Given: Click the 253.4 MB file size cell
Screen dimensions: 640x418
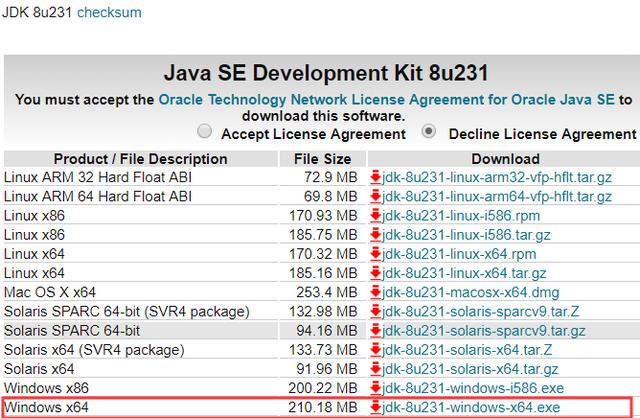Looking at the screenshot, I should tap(327, 293).
